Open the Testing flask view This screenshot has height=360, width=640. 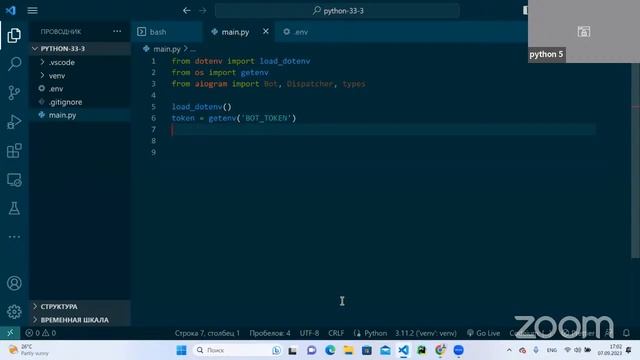[x=14, y=208]
